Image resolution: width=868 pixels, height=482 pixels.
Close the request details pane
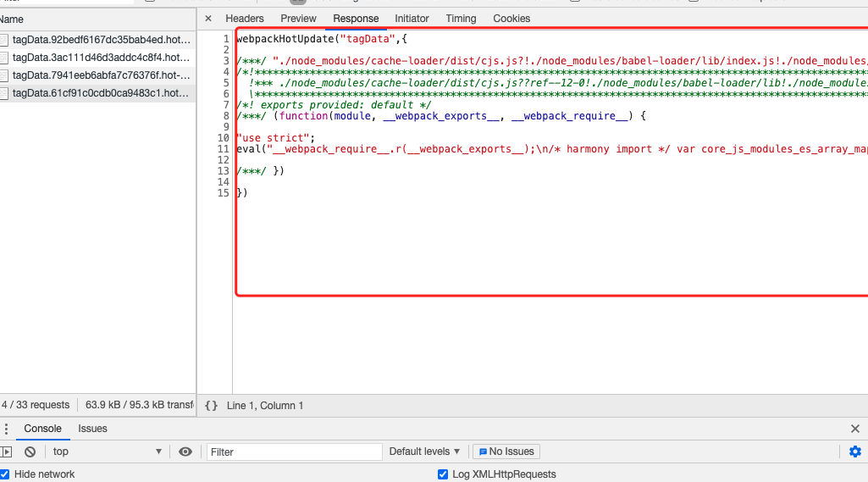point(208,19)
